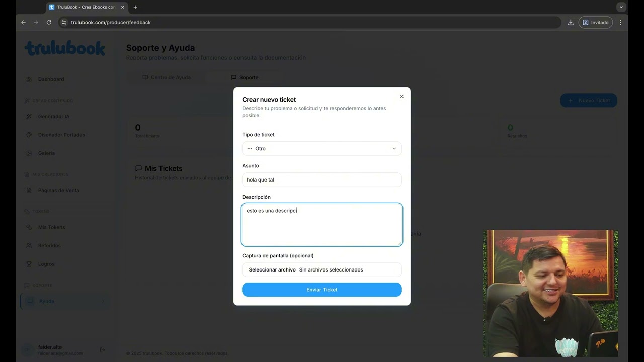Click the logout icon beside faider.alta

[x=102, y=350]
